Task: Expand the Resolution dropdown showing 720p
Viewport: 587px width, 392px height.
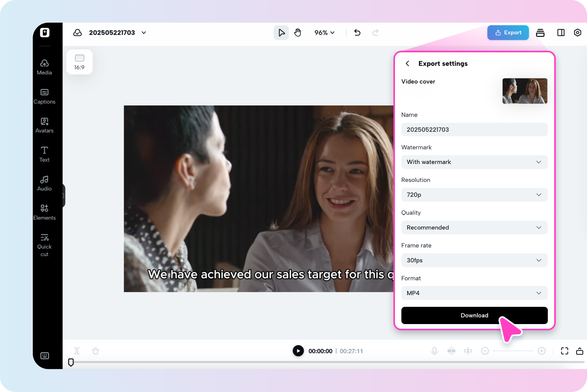Action: tap(474, 194)
